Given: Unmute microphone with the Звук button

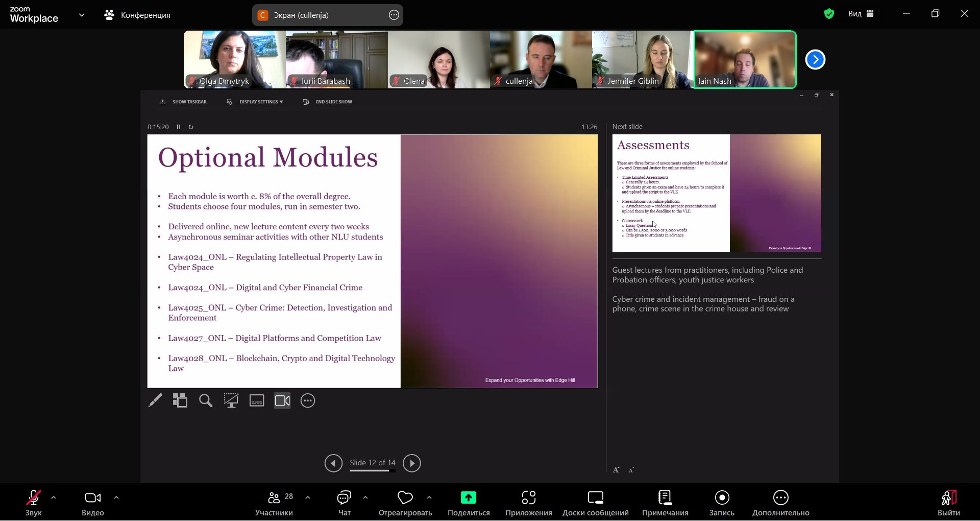Looking at the screenshot, I should coord(34,503).
